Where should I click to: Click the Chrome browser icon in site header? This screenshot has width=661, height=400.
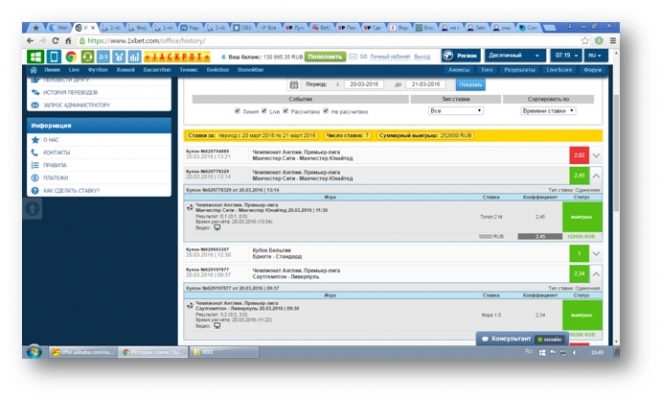(x=71, y=56)
